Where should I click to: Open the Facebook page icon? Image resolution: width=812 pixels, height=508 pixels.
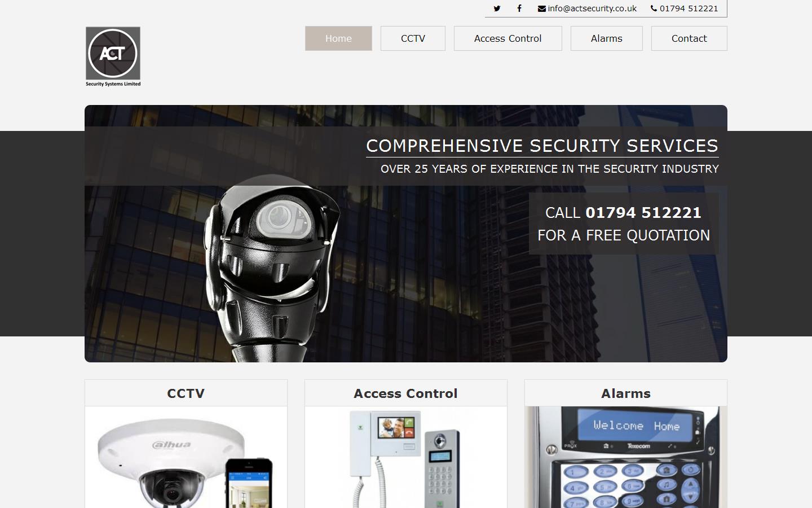click(x=519, y=8)
